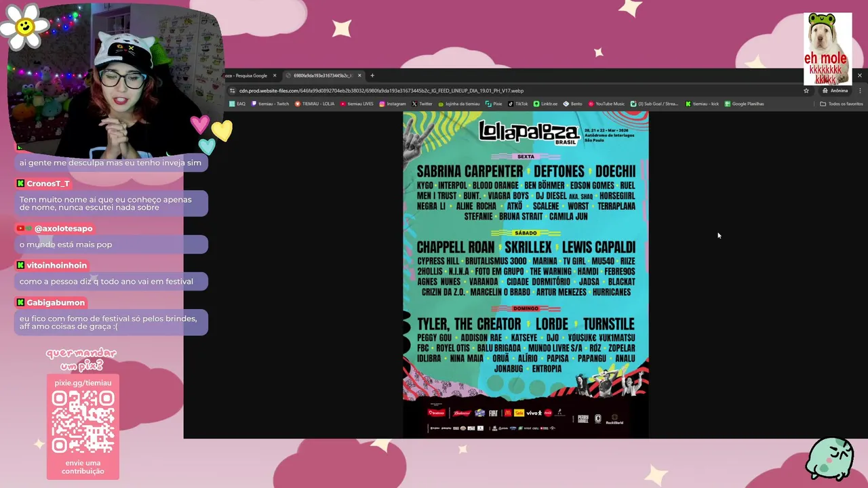Screen dimensions: 868x488
Task: Open the FAQ bookmark
Action: (x=237, y=104)
